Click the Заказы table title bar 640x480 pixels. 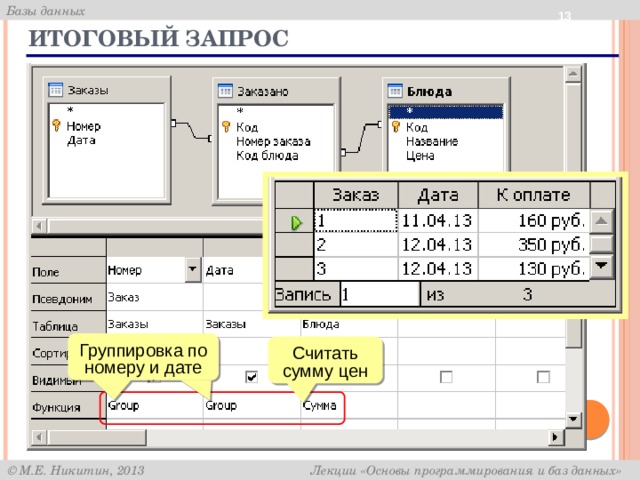(x=106, y=90)
